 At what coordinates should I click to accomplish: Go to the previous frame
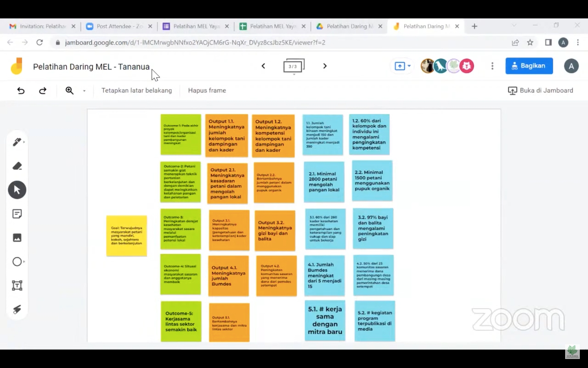click(263, 66)
